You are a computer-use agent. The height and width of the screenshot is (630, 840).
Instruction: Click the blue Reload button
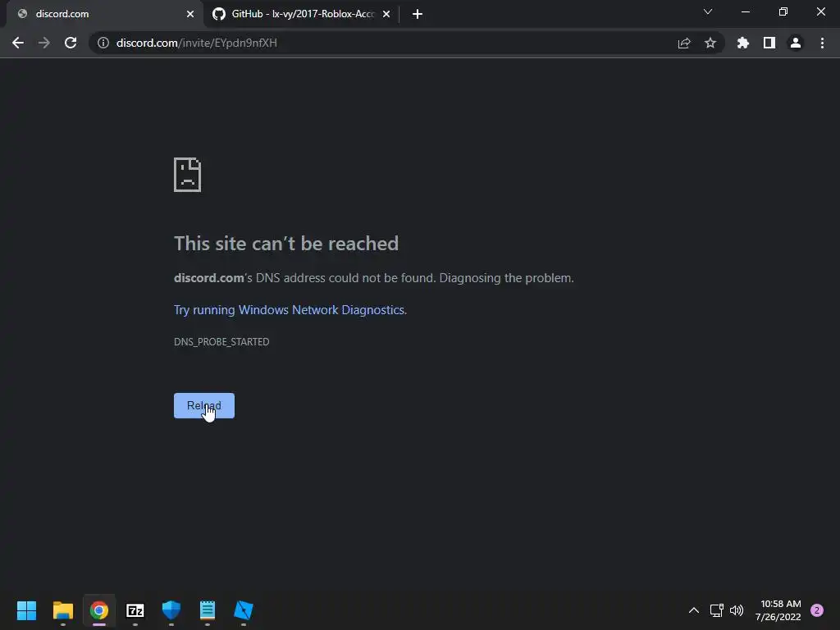[204, 405]
